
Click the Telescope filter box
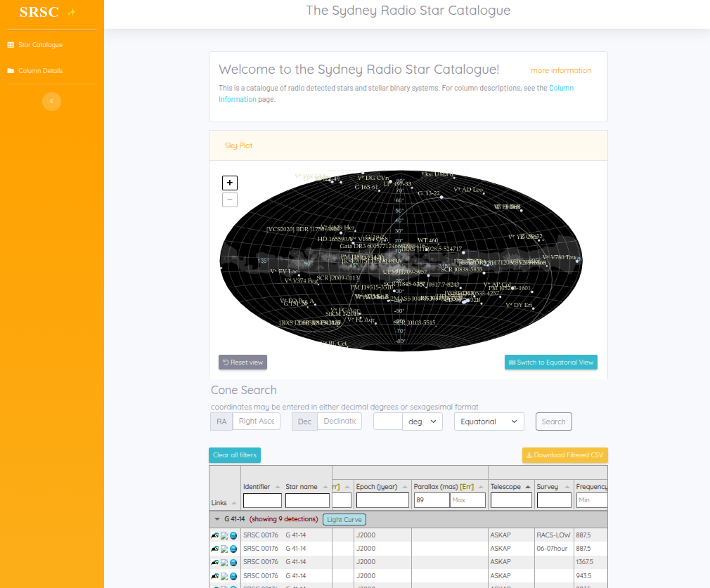[x=511, y=500]
